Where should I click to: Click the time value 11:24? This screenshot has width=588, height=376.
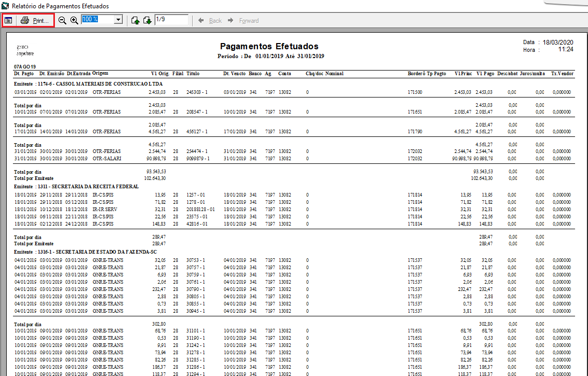tap(566, 50)
